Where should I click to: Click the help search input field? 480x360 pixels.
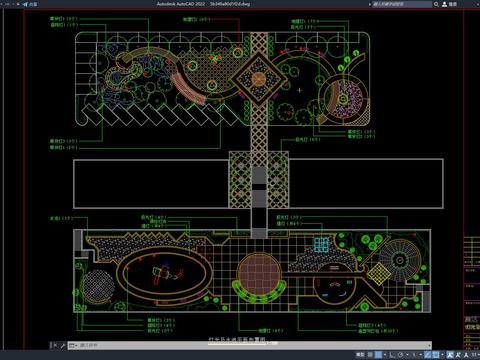tap(402, 4)
